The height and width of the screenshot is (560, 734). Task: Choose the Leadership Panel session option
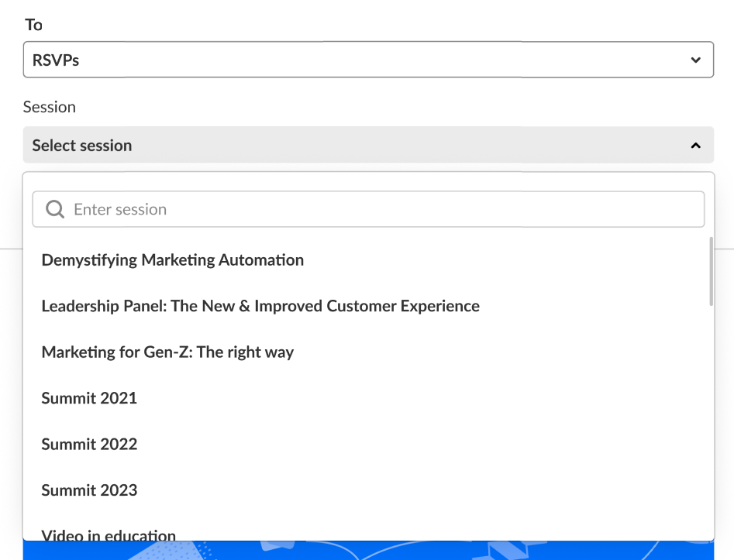pyautogui.click(x=260, y=306)
